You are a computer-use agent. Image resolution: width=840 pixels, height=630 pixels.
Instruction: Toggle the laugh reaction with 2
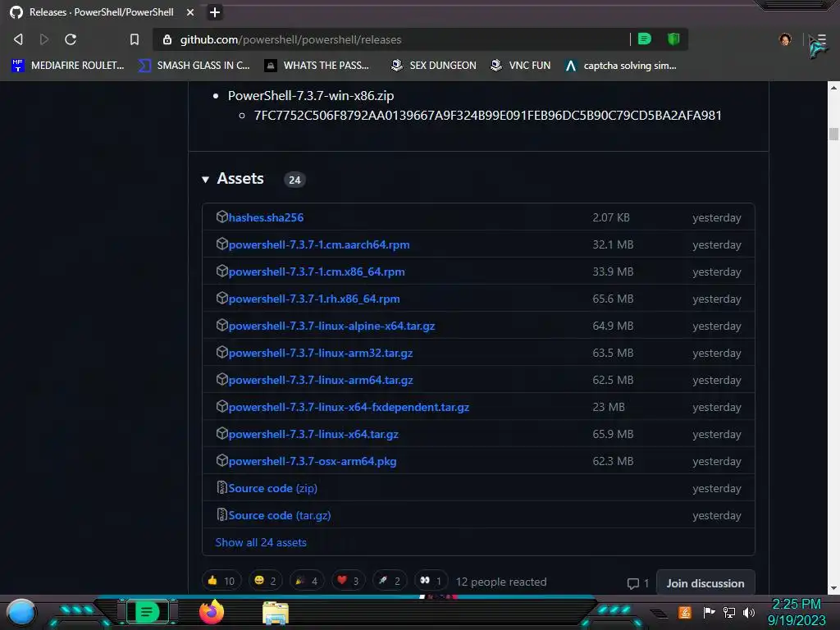click(x=267, y=581)
